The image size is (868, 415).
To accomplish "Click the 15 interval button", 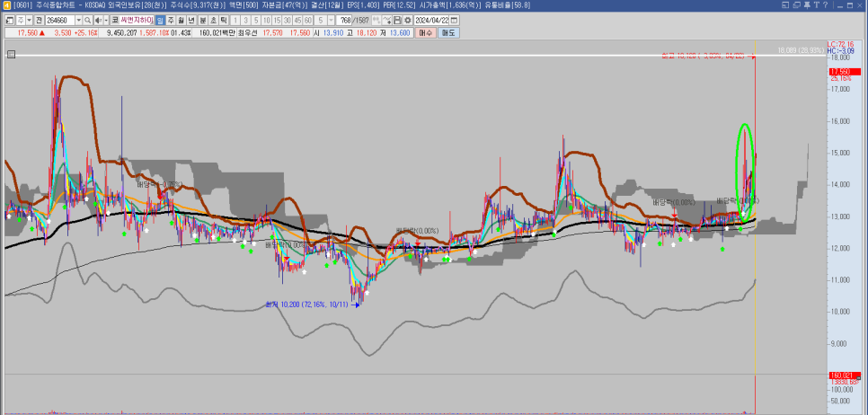I will pos(277,21).
